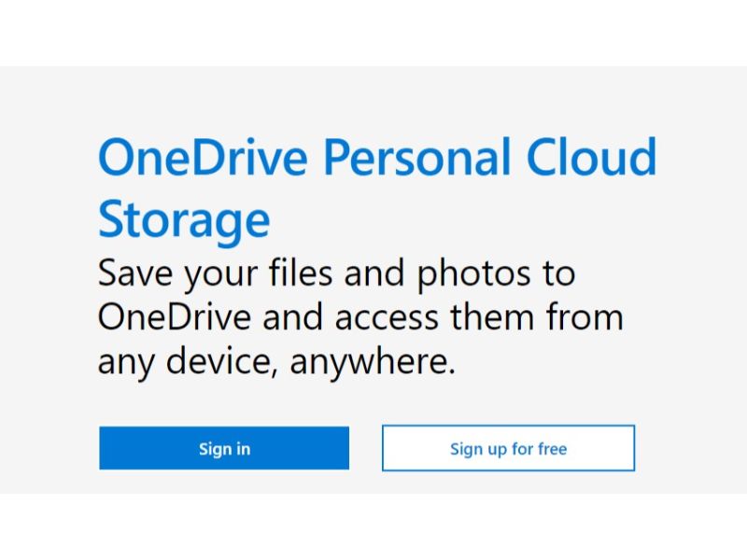The image size is (747, 560).
Task: Click the 'Sign in' label text
Action: pyautogui.click(x=224, y=450)
